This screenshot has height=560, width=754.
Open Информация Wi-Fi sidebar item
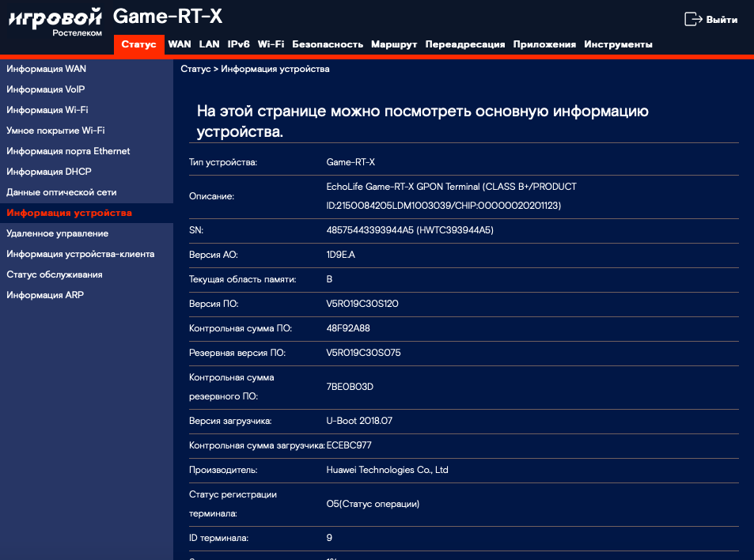point(47,110)
